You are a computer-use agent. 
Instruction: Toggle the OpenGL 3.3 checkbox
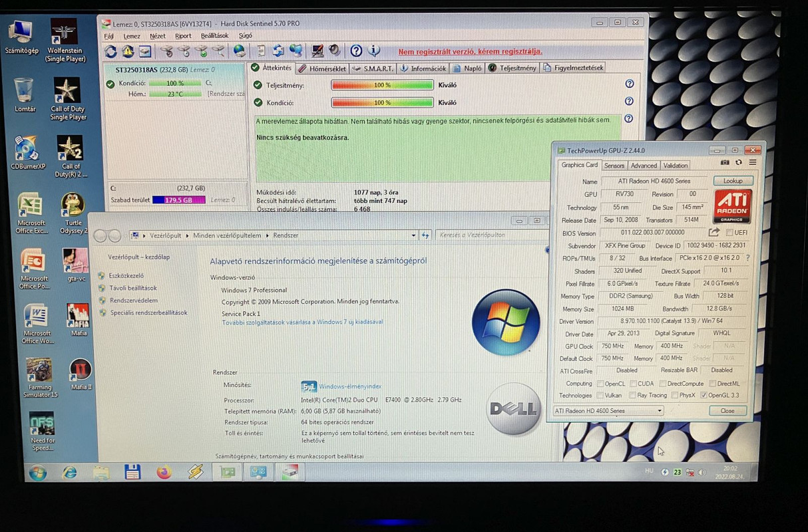(x=704, y=395)
